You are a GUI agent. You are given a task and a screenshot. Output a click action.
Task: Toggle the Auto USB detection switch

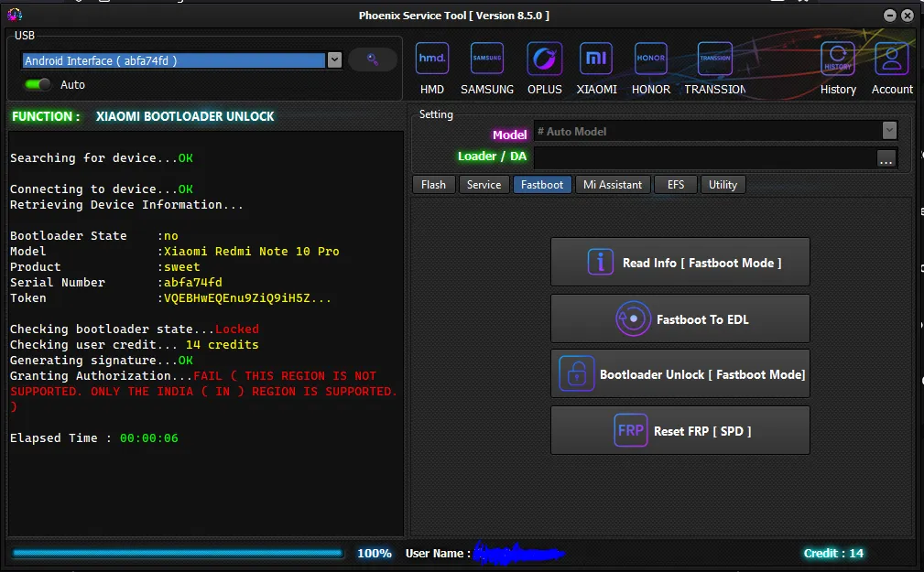pos(38,84)
